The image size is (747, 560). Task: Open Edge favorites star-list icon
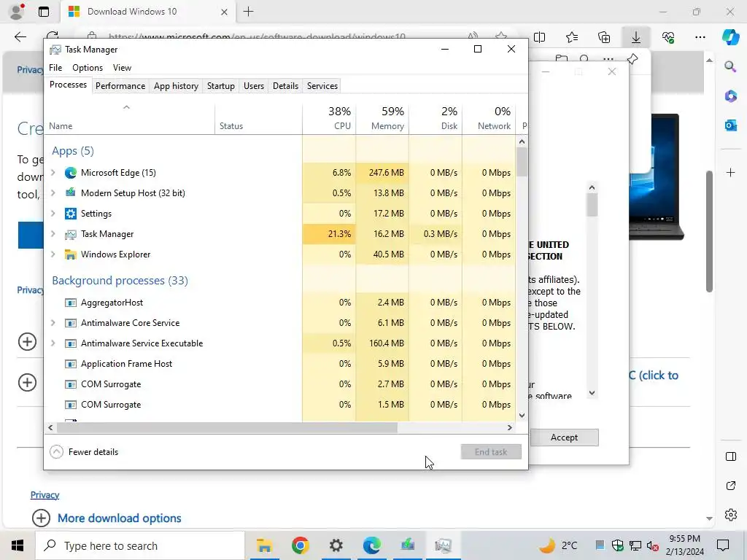[x=572, y=37]
